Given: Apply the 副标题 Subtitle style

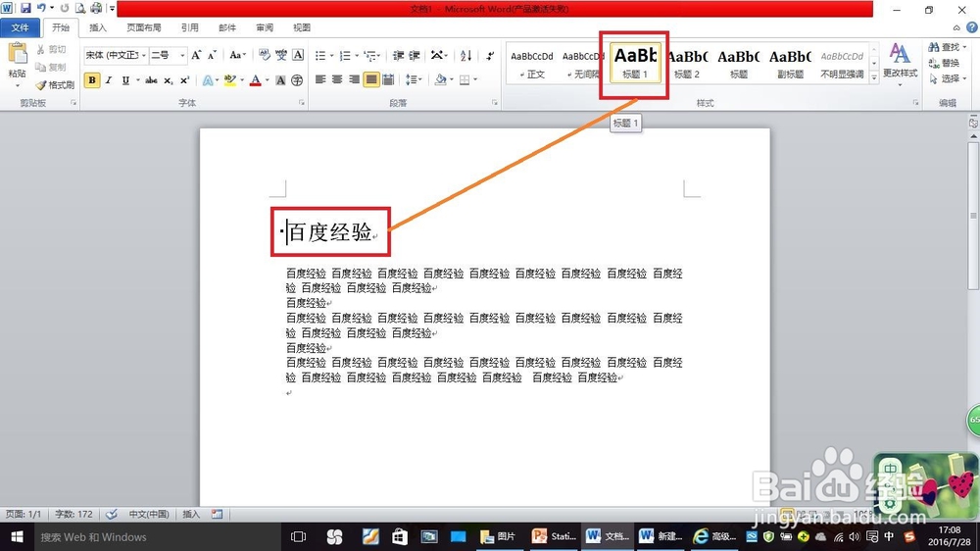Looking at the screenshot, I should (x=790, y=65).
